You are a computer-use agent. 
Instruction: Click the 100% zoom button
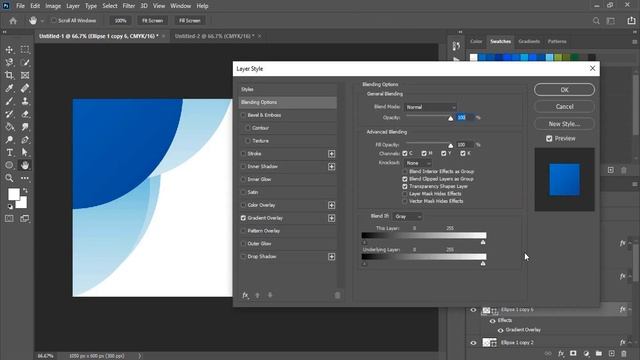point(120,20)
